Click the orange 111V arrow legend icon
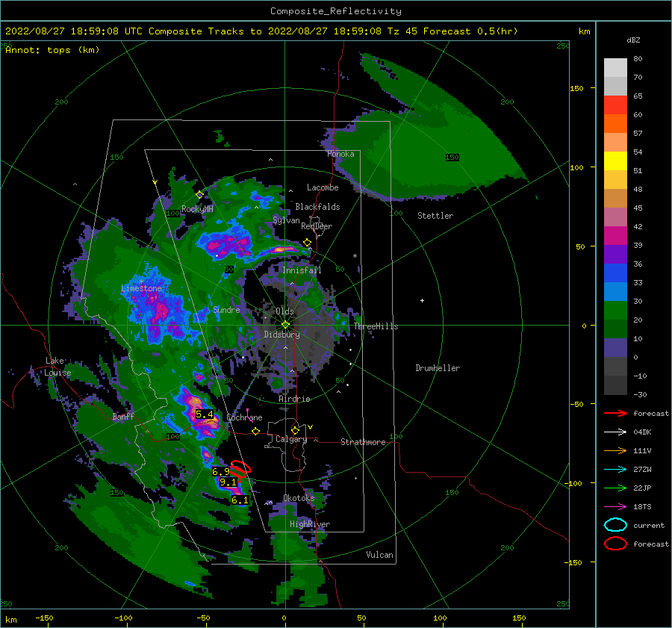 click(x=615, y=450)
